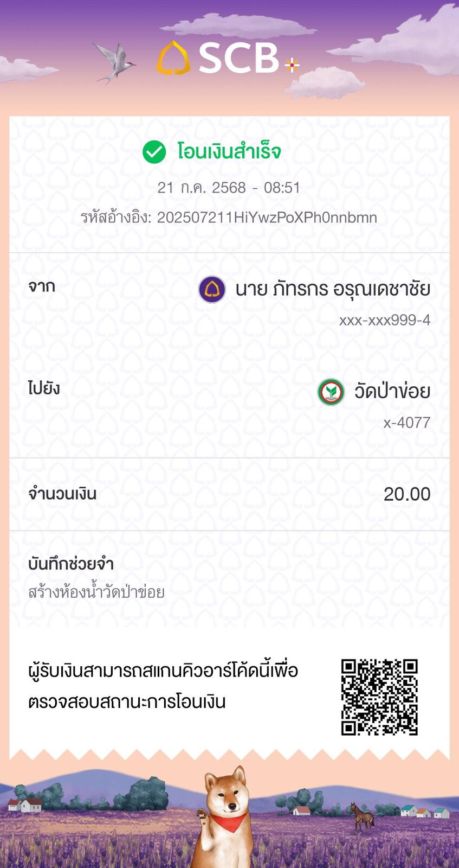Image resolution: width=459 pixels, height=868 pixels.
Task: Select the reference code 202507211HiYwzPoXPh0nnbmn
Action: tap(267, 218)
